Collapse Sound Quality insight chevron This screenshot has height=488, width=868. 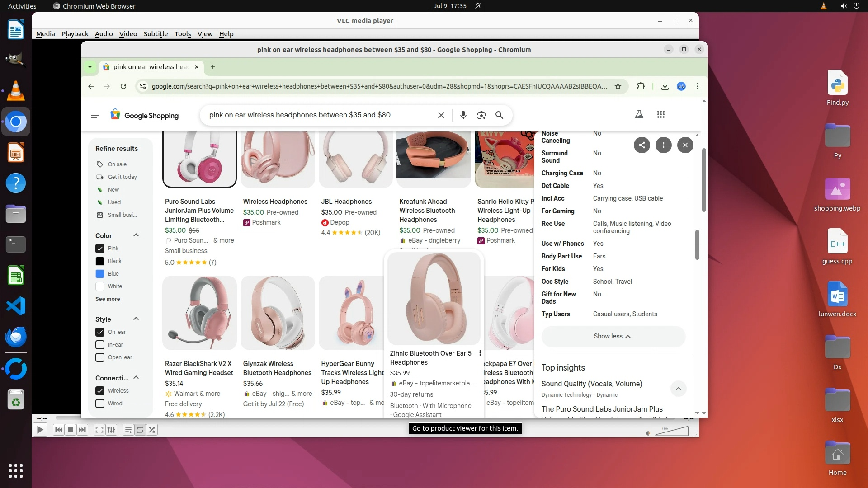tap(678, 389)
